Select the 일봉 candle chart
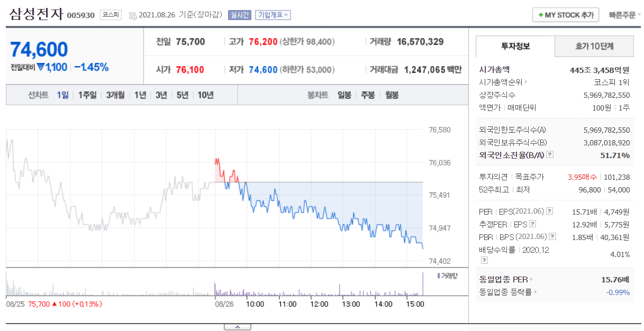Image resolution: width=644 pixels, height=331 pixels. [x=344, y=95]
